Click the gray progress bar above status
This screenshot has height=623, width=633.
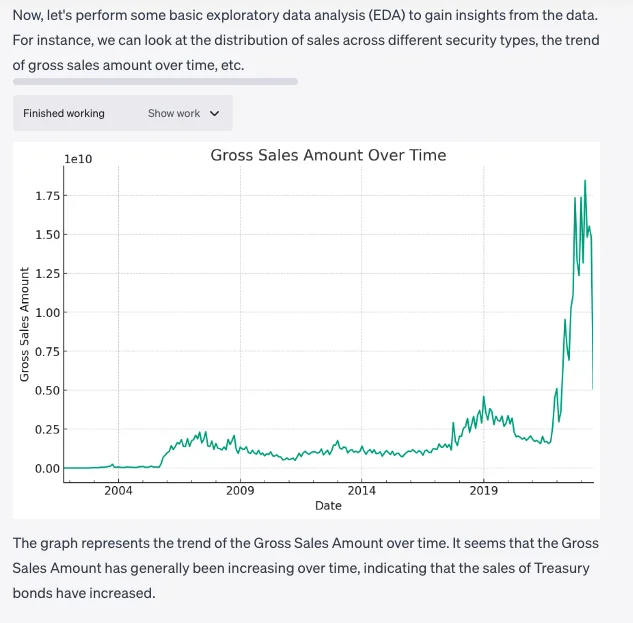point(155,81)
